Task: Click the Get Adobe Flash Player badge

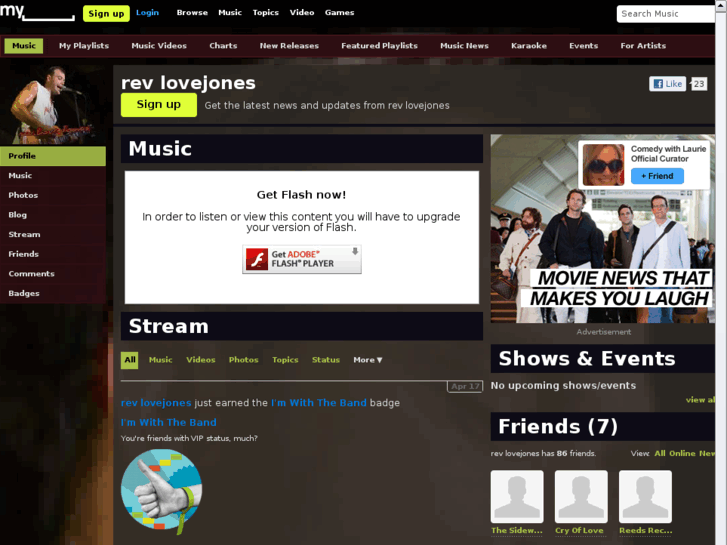Action: (x=301, y=259)
